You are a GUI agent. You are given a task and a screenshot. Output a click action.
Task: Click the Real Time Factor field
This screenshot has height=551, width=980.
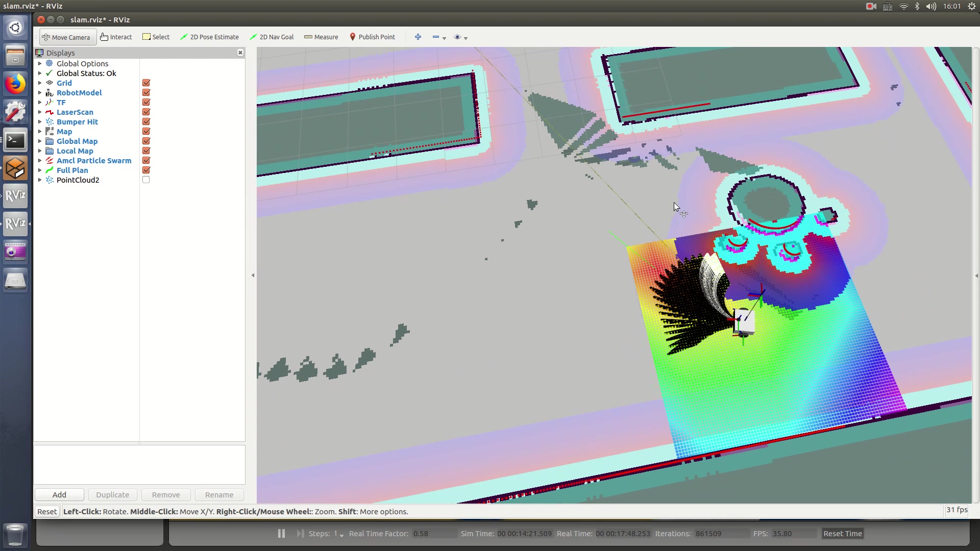click(x=434, y=534)
